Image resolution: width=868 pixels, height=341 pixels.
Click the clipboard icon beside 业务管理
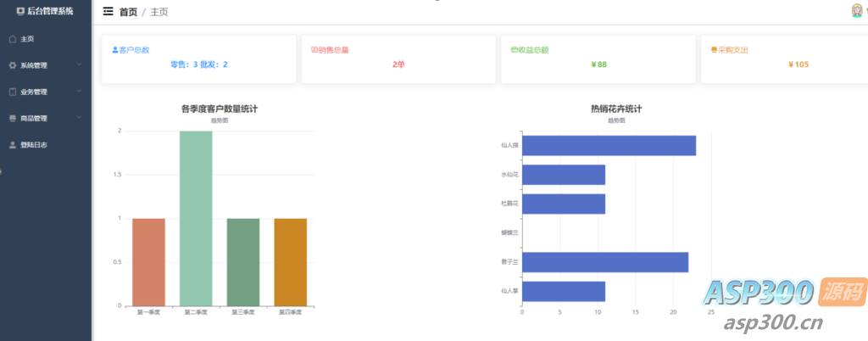pyautogui.click(x=12, y=92)
